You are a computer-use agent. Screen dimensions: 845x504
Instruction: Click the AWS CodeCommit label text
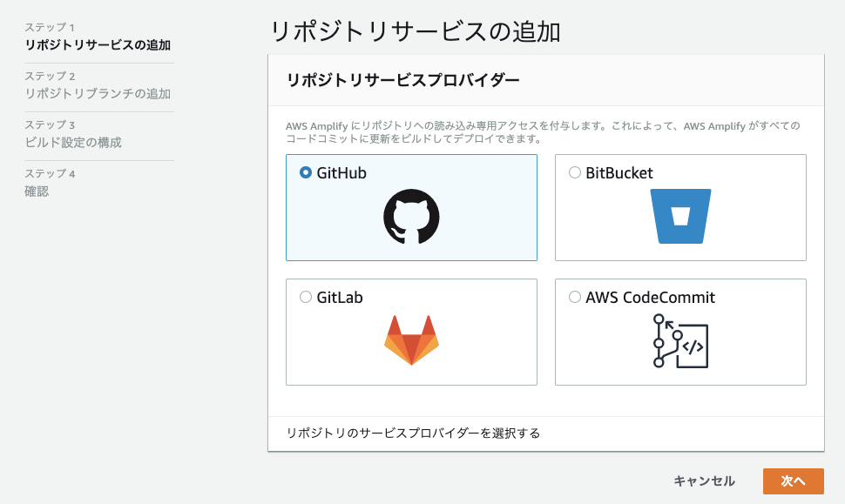(x=651, y=297)
